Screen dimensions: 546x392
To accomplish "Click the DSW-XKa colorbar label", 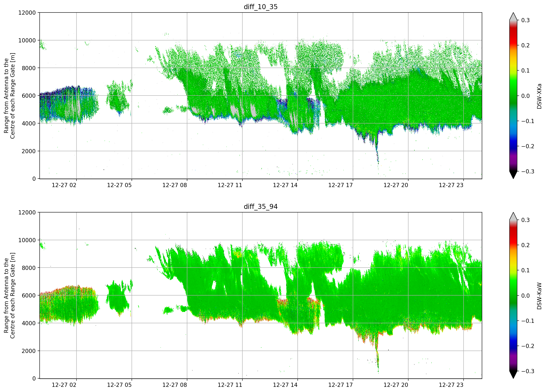I will coord(539,96).
